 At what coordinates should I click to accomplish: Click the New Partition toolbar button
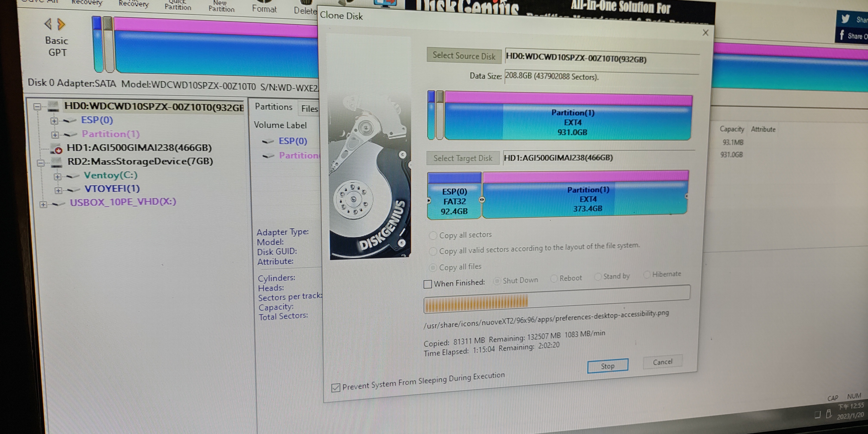point(221,6)
